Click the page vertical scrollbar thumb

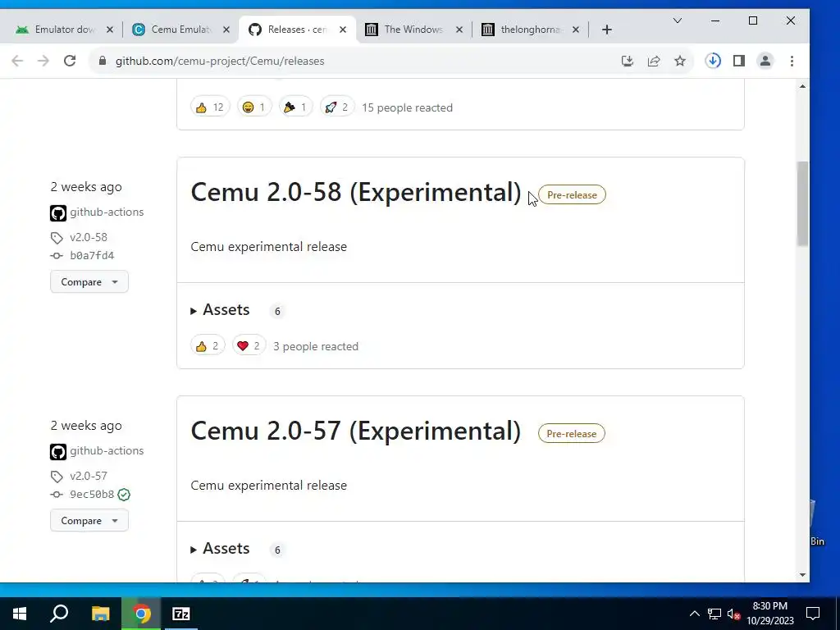(802, 203)
